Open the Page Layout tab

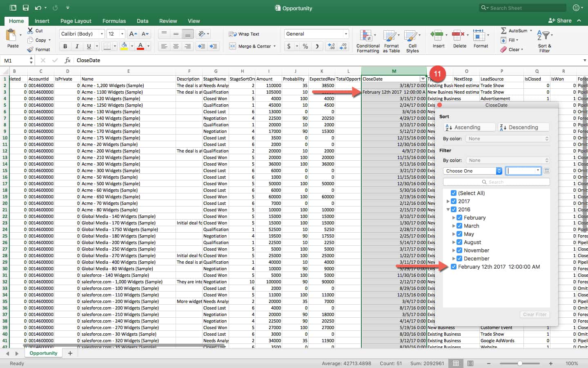pyautogui.click(x=76, y=21)
